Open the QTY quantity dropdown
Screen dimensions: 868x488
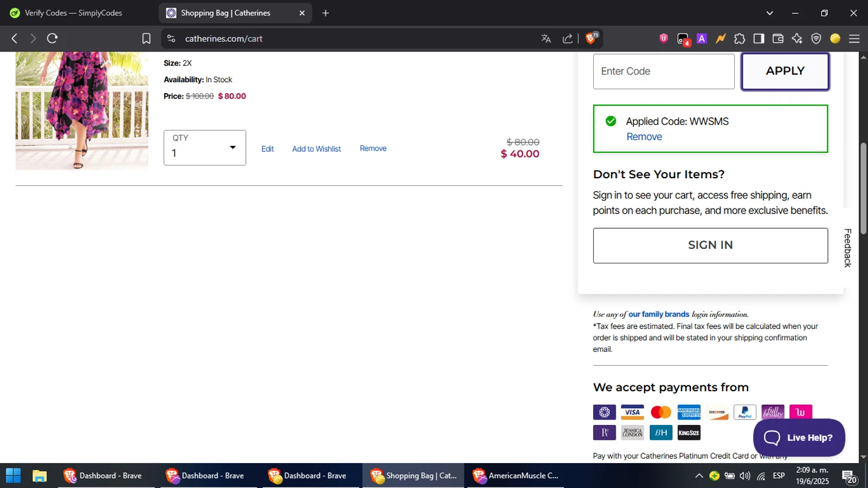coord(205,148)
